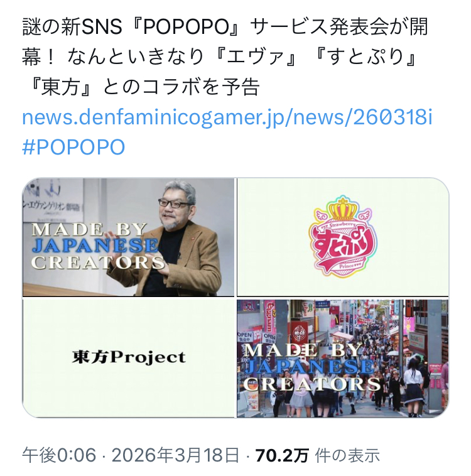Click the tweet headline text about POPOPO
This screenshot has height=476, width=471.
pyautogui.click(x=225, y=57)
